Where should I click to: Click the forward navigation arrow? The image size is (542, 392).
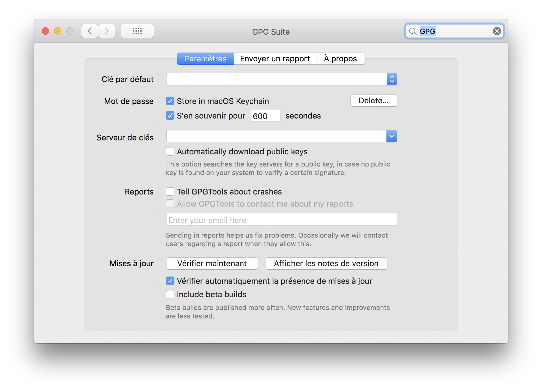pos(106,31)
